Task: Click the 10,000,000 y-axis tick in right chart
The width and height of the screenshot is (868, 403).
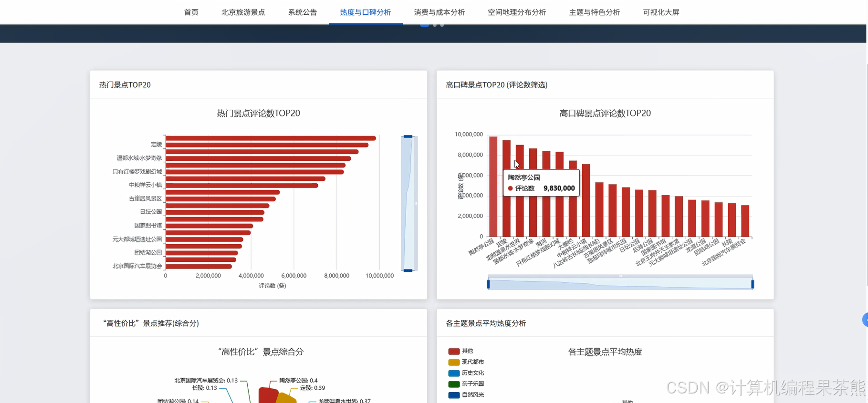Action: pos(469,134)
